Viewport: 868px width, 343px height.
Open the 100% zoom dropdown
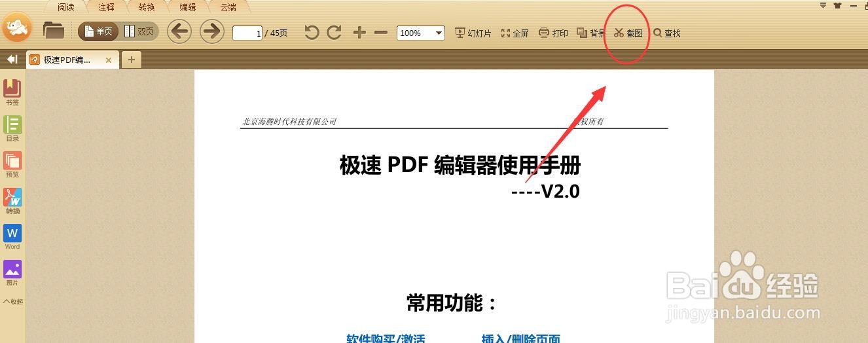pos(421,33)
